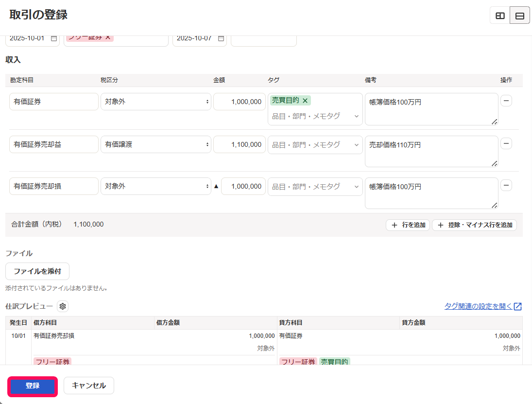The height and width of the screenshot is (404, 532).
Task: Remove the 売買目的 tag
Action: (x=305, y=101)
